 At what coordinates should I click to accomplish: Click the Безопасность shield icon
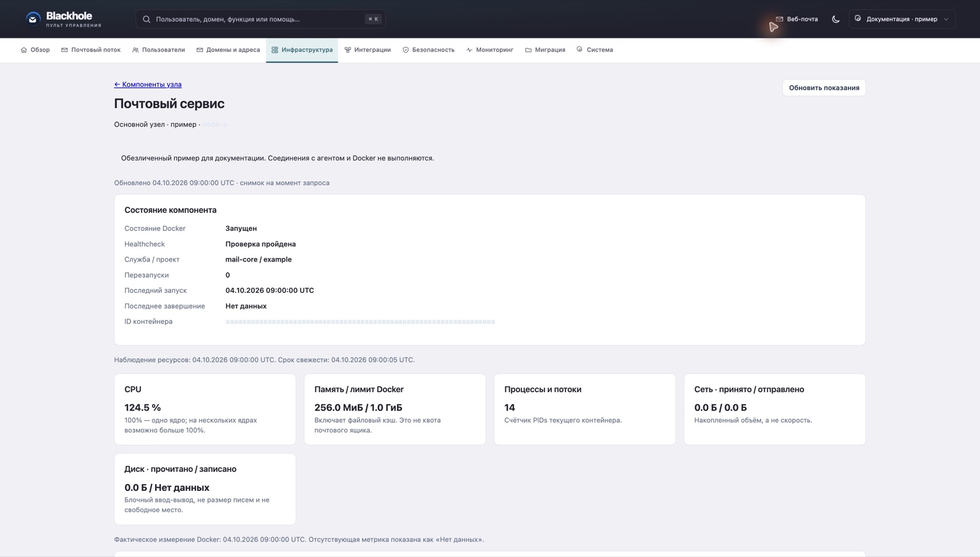coord(405,50)
